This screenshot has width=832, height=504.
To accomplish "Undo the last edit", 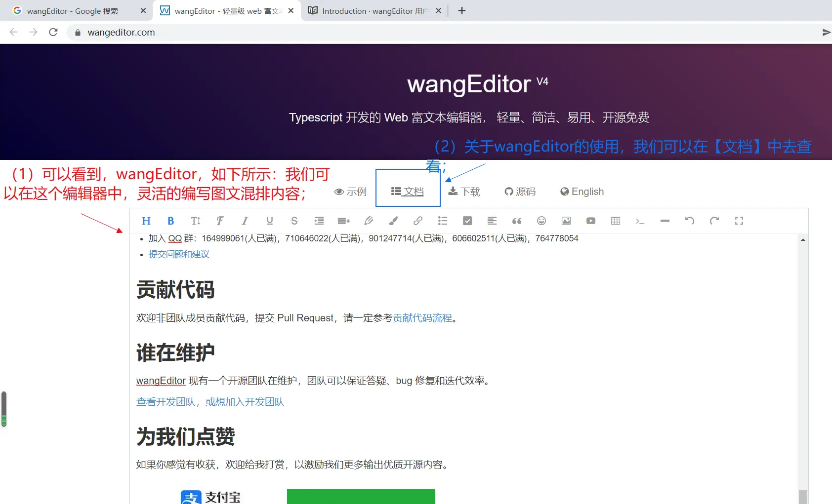I will click(x=690, y=221).
